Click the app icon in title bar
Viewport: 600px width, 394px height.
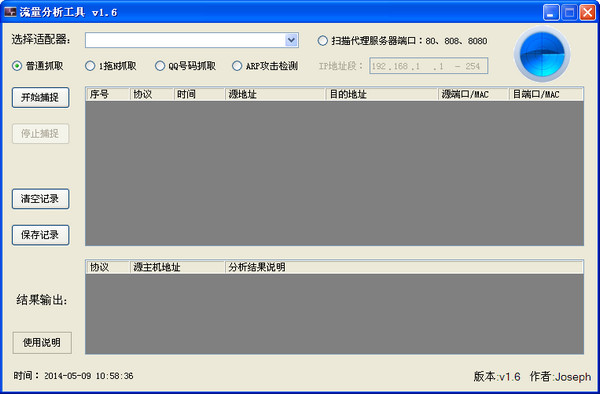10,12
